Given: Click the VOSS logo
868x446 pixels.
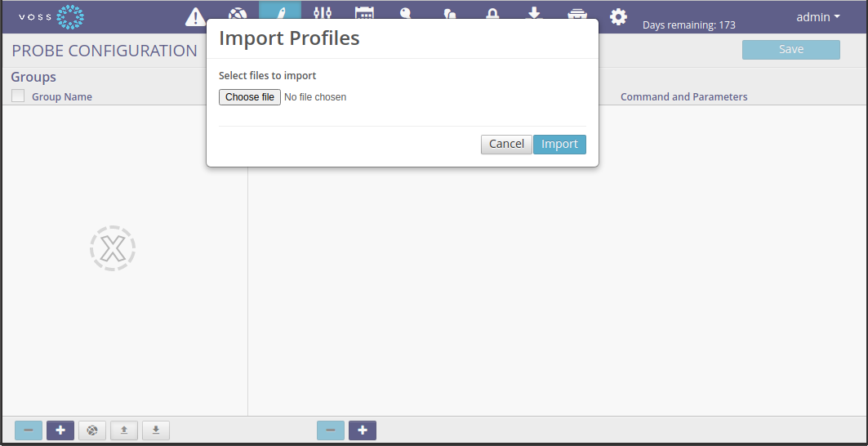Looking at the screenshot, I should tap(51, 17).
